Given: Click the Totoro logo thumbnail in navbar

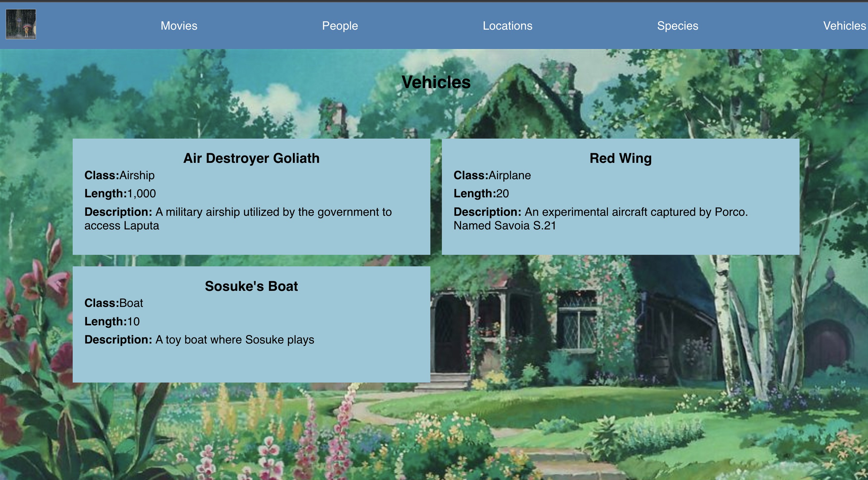Looking at the screenshot, I should [21, 24].
